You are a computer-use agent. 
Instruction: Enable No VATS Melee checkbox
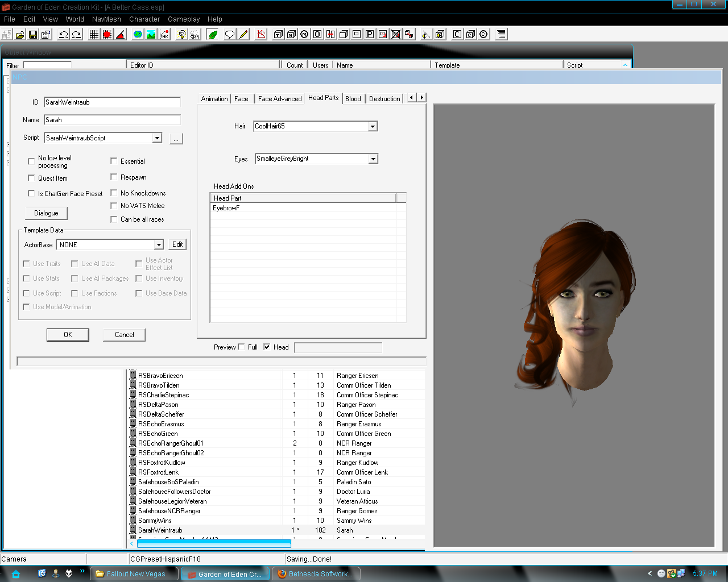coord(114,205)
